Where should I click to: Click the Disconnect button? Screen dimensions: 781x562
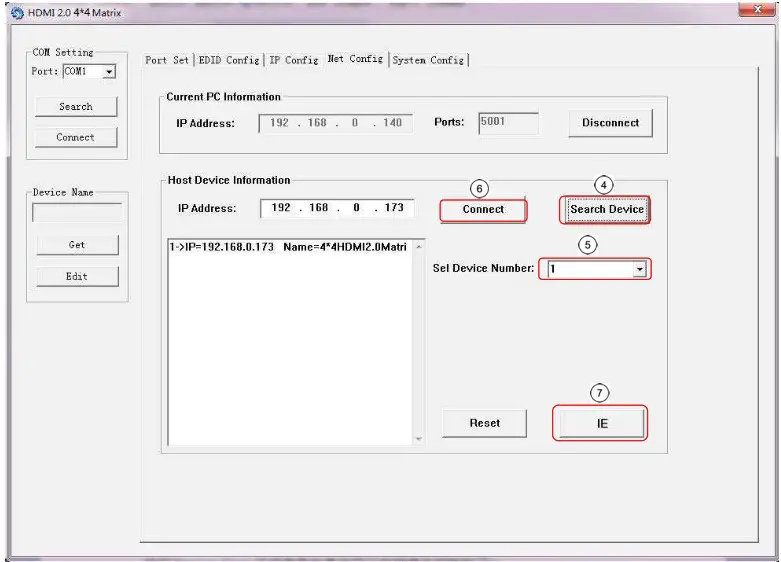610,123
